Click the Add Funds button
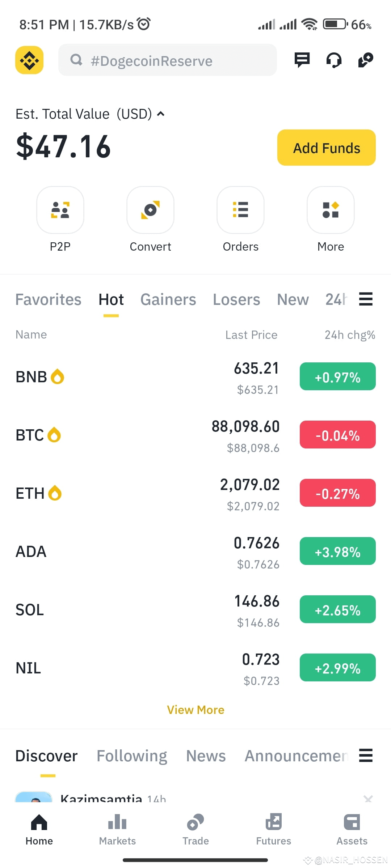This screenshot has height=868, width=391. [327, 148]
